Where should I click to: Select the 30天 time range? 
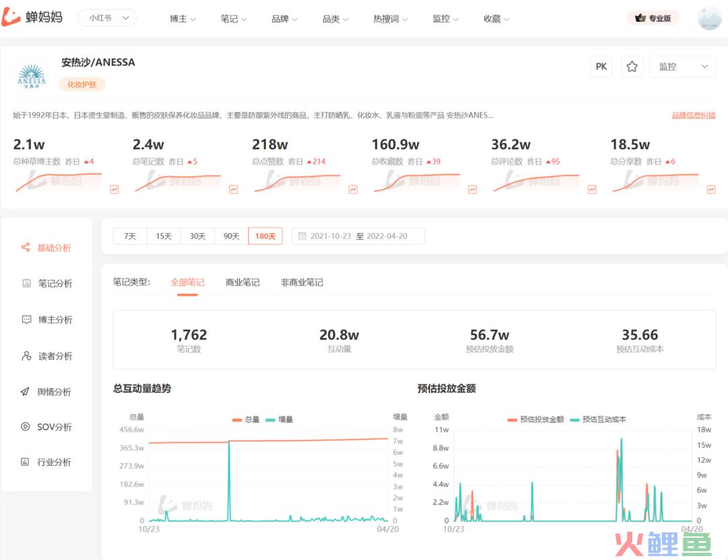pos(198,236)
